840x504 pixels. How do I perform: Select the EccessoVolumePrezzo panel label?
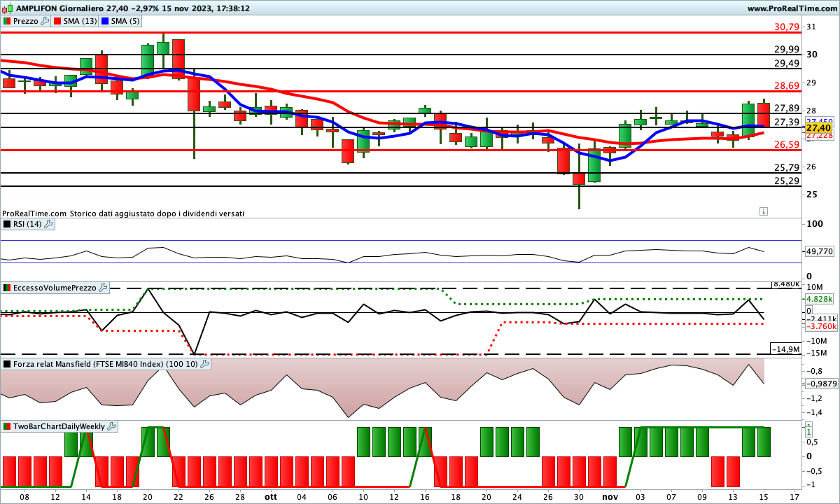tap(55, 288)
